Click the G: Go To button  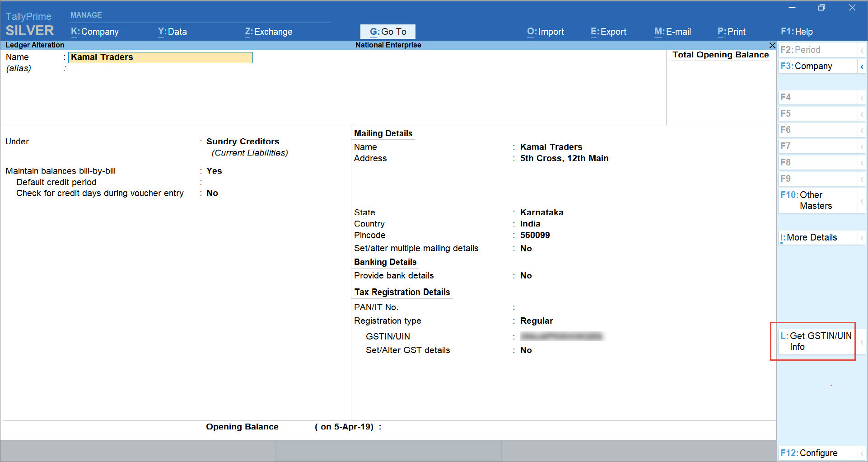pos(388,32)
